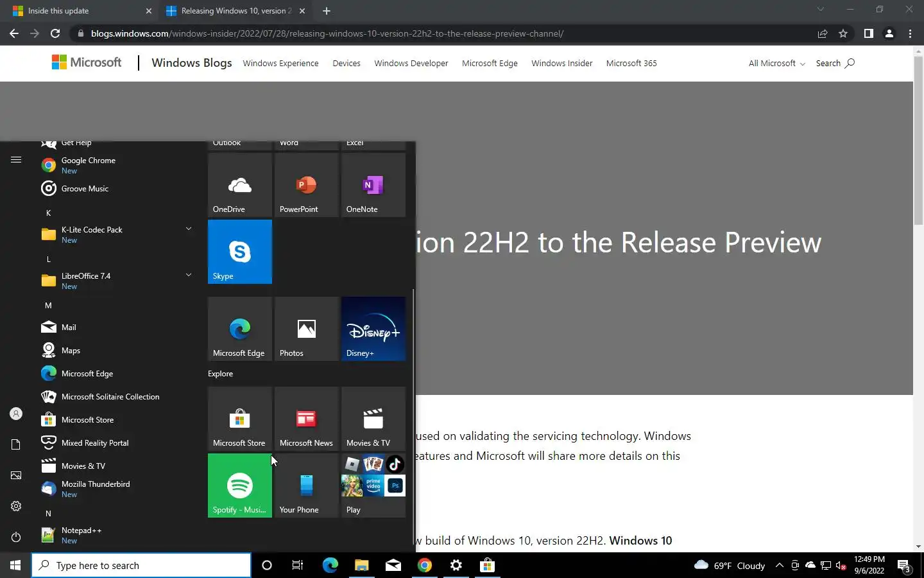
Task: Open File Explorer from the taskbar
Action: 361,565
